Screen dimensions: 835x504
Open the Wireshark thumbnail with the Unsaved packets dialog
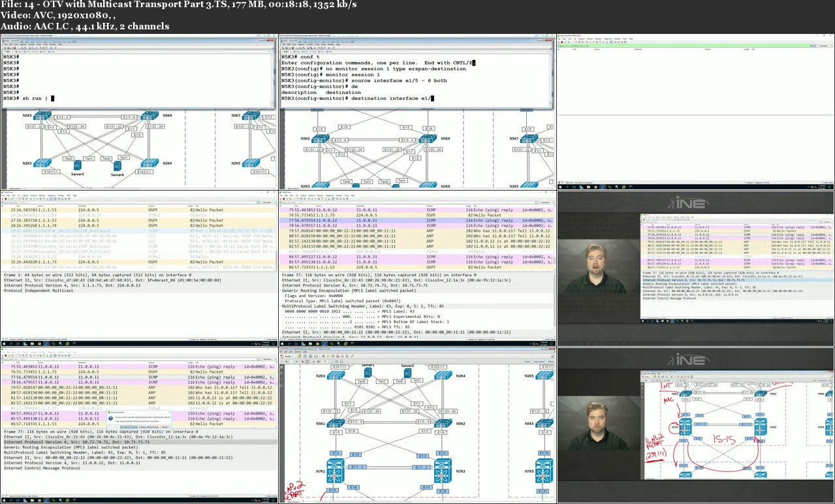tap(138, 426)
